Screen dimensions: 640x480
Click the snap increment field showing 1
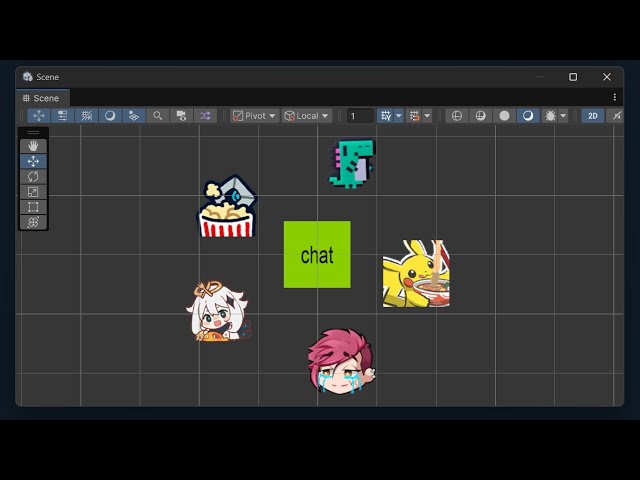point(360,116)
